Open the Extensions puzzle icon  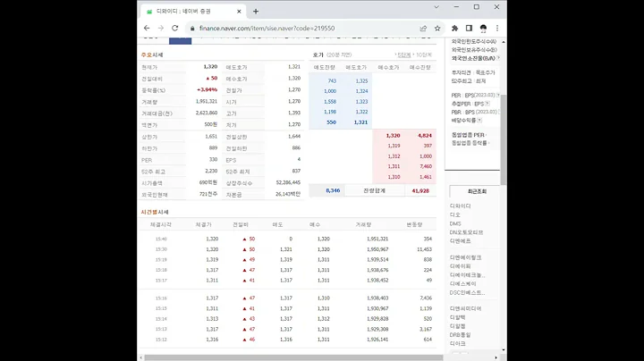(x=454, y=28)
